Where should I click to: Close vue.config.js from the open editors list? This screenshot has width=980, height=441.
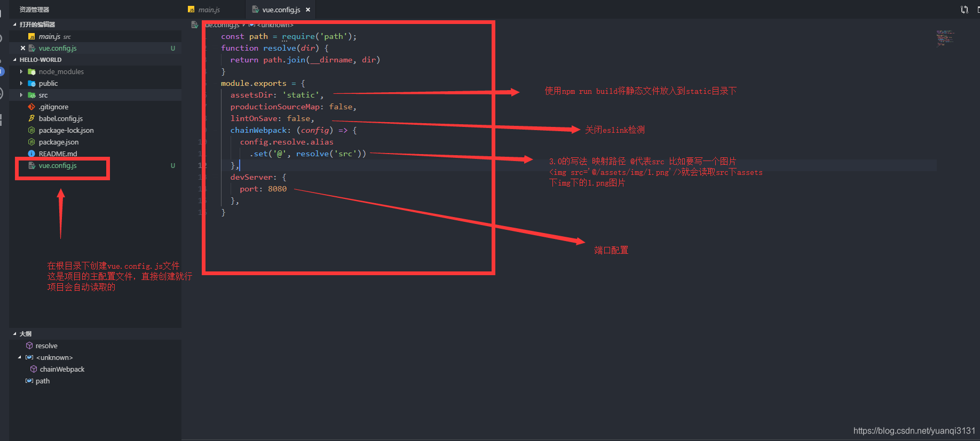[23, 48]
